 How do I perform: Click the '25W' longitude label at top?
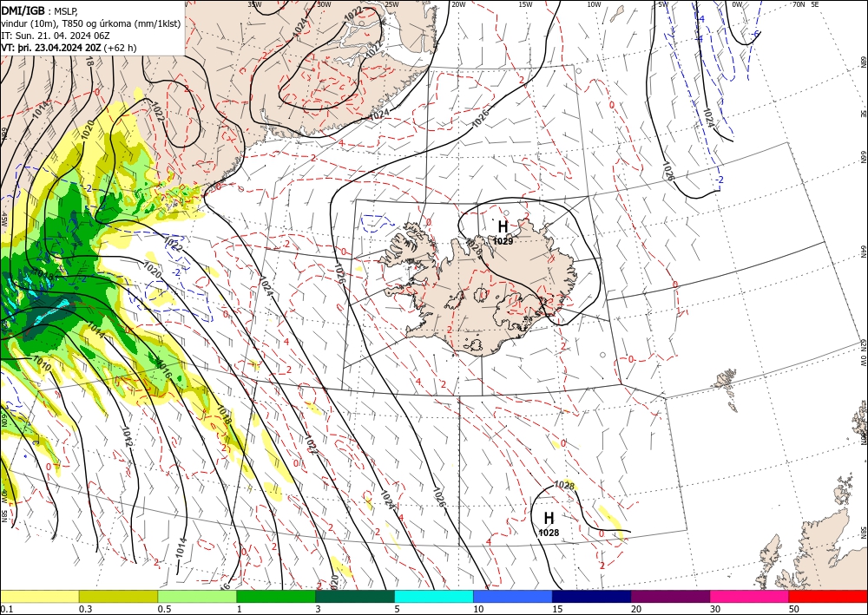(x=391, y=4)
